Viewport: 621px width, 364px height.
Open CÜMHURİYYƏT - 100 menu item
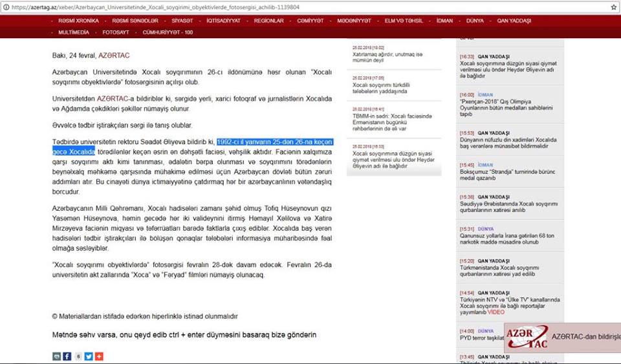(x=168, y=32)
